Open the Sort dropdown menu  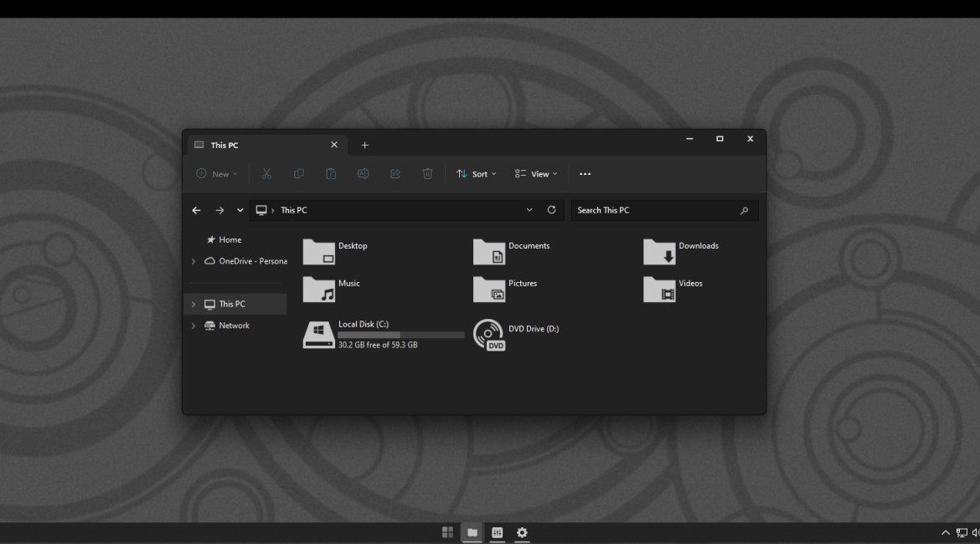tap(477, 174)
